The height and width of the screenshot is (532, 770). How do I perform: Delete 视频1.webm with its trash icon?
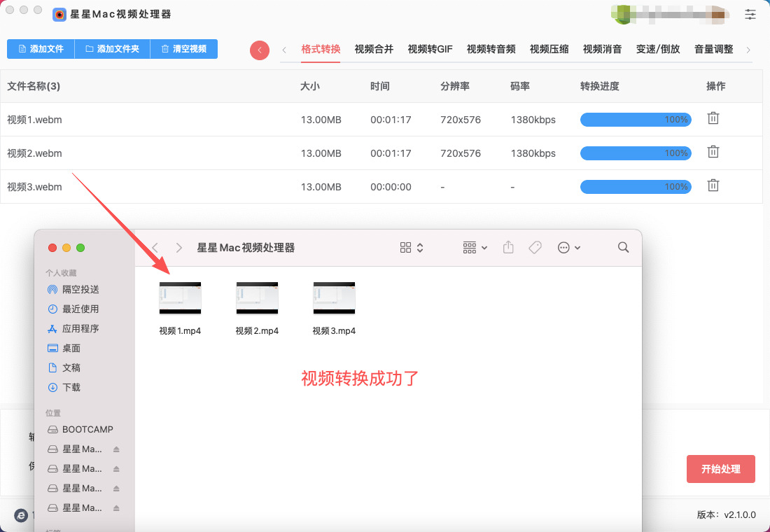713,118
